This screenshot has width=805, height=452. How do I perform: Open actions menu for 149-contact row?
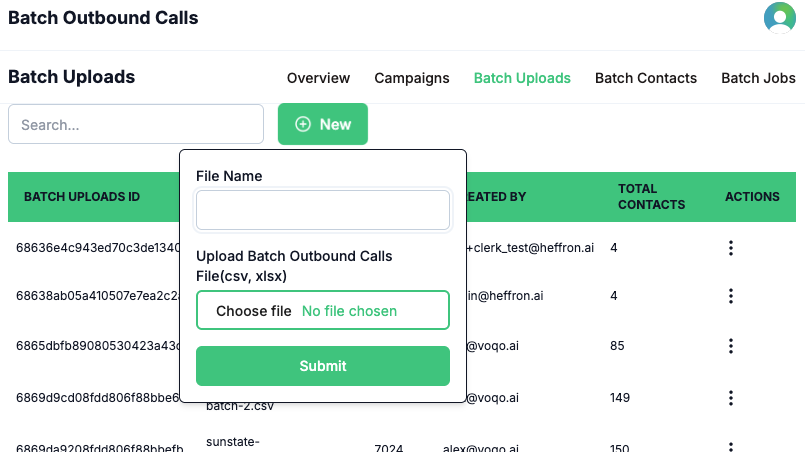coord(731,397)
